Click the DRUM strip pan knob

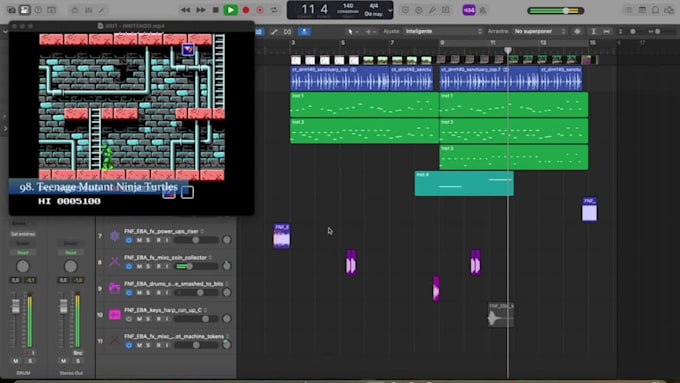tap(23, 266)
